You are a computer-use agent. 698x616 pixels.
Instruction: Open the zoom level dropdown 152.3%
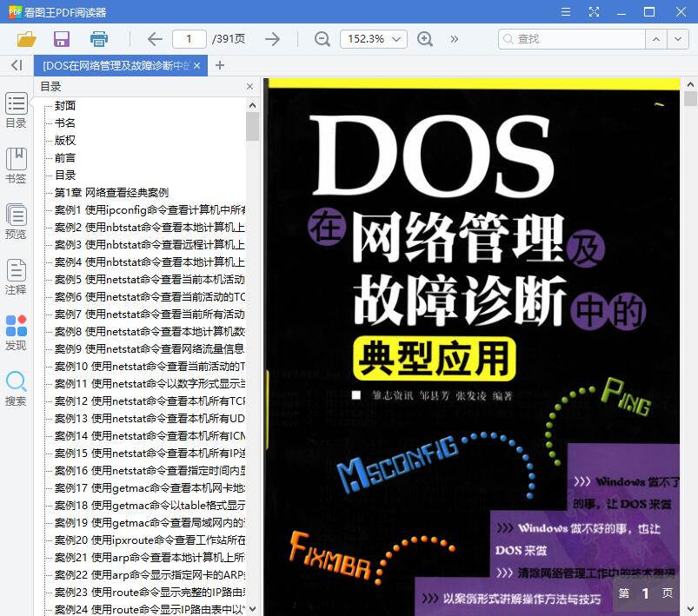[x=374, y=39]
